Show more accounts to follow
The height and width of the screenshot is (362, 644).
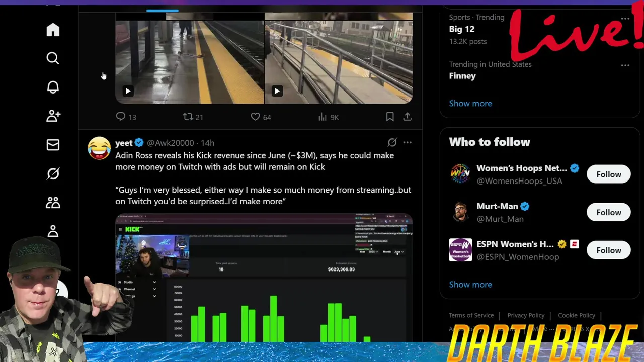click(470, 285)
